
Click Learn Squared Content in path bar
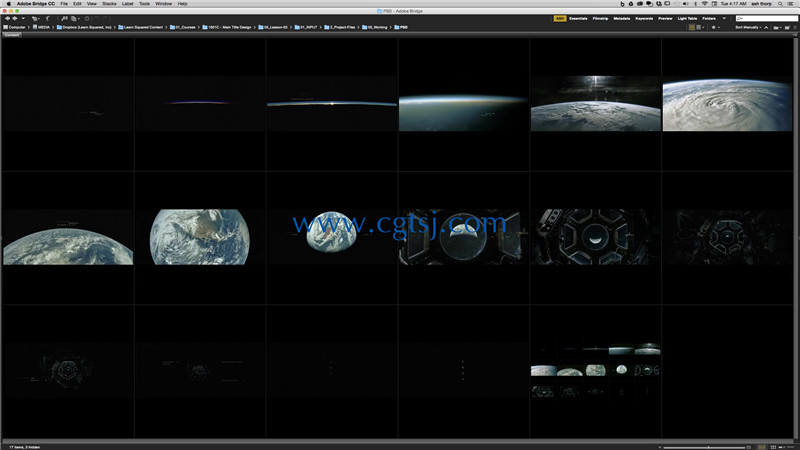141,27
